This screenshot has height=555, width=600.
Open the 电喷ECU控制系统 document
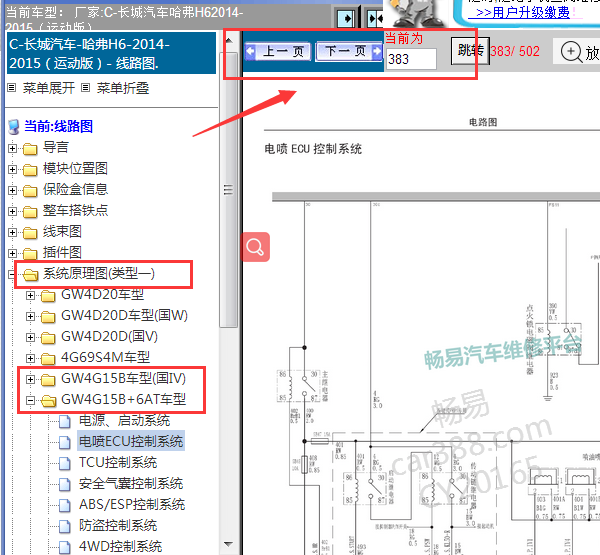point(131,441)
